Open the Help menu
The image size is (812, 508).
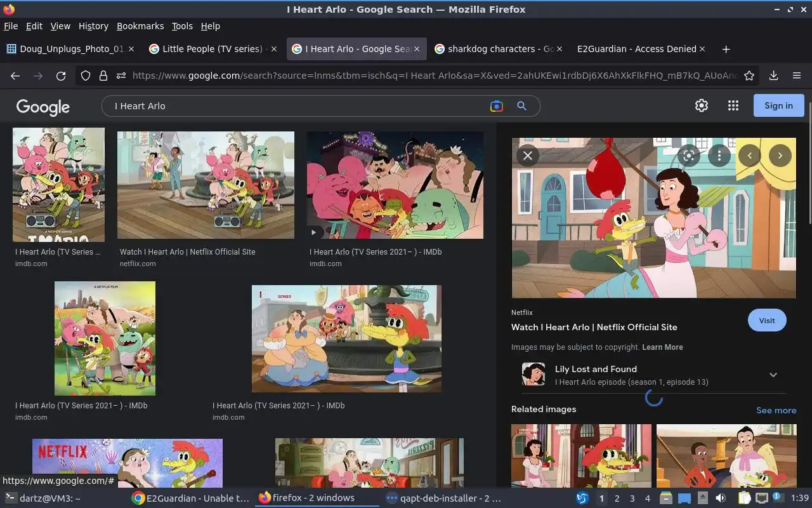pos(211,26)
